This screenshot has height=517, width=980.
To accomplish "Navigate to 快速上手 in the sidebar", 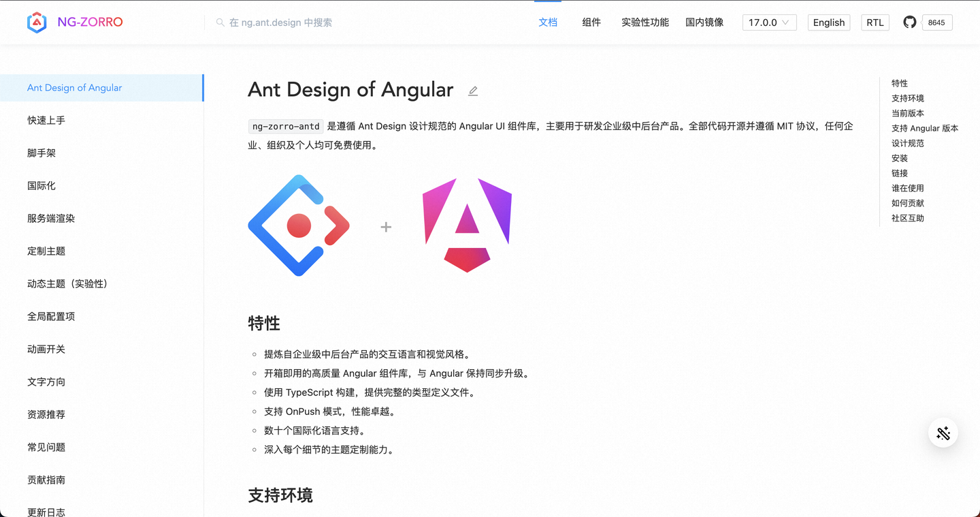I will click(x=46, y=120).
